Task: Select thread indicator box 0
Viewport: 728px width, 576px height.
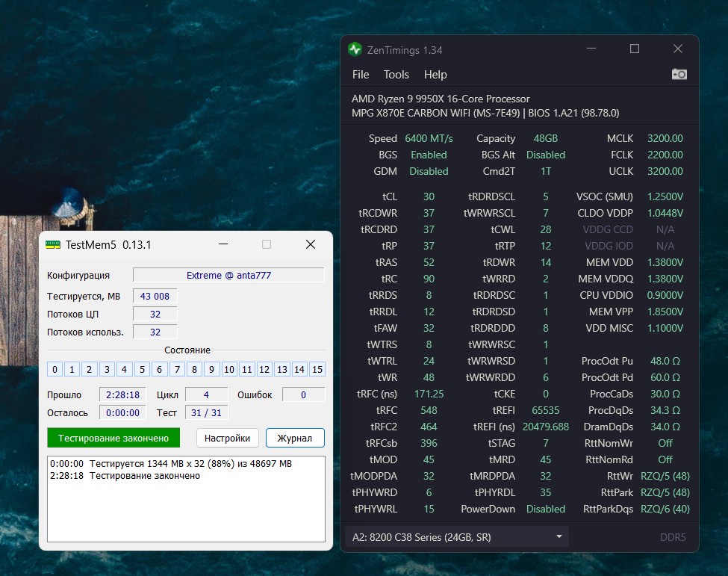Action: pos(55,369)
